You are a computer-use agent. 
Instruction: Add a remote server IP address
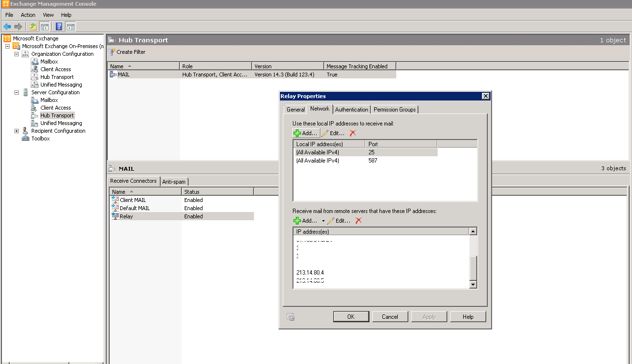coord(306,221)
